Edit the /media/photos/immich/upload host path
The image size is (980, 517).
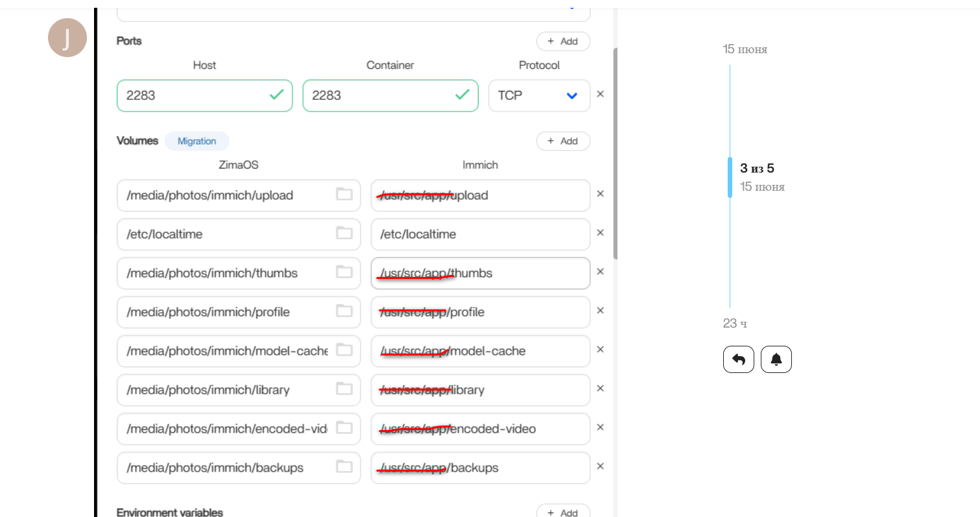pyautogui.click(x=239, y=195)
